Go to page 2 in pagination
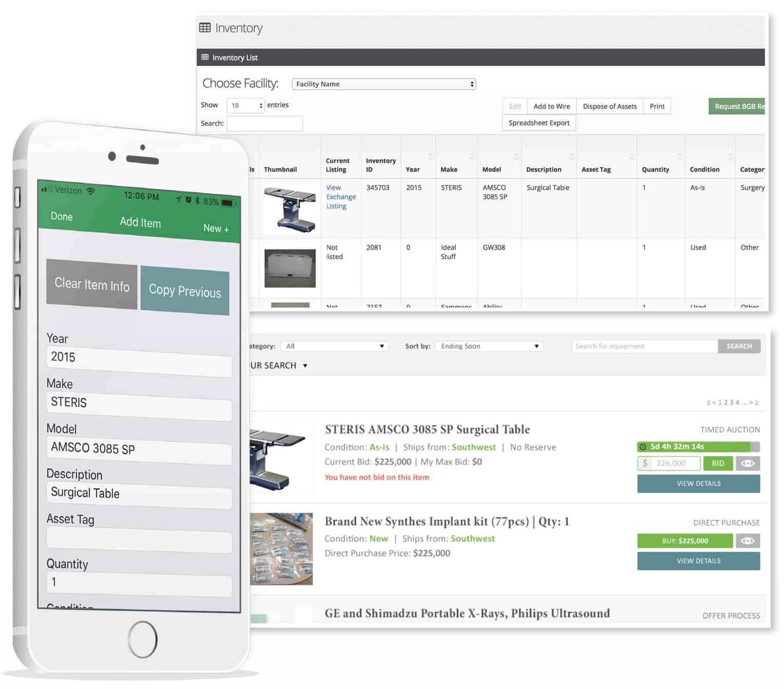 [x=725, y=402]
